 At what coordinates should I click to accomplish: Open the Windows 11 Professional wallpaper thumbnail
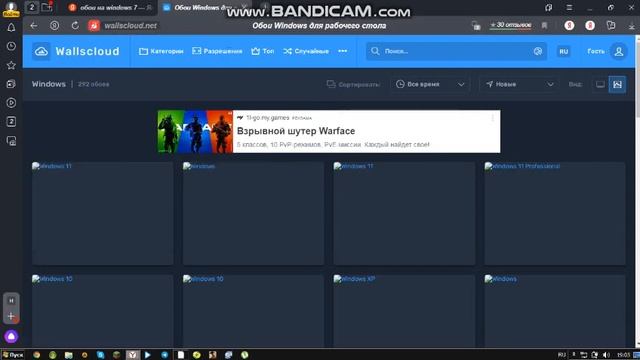[555, 213]
